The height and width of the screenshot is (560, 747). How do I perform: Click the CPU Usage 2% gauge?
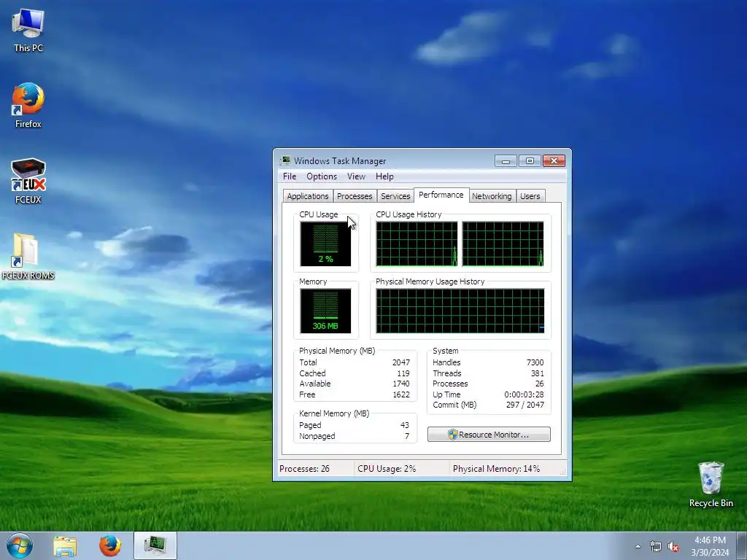[325, 244]
